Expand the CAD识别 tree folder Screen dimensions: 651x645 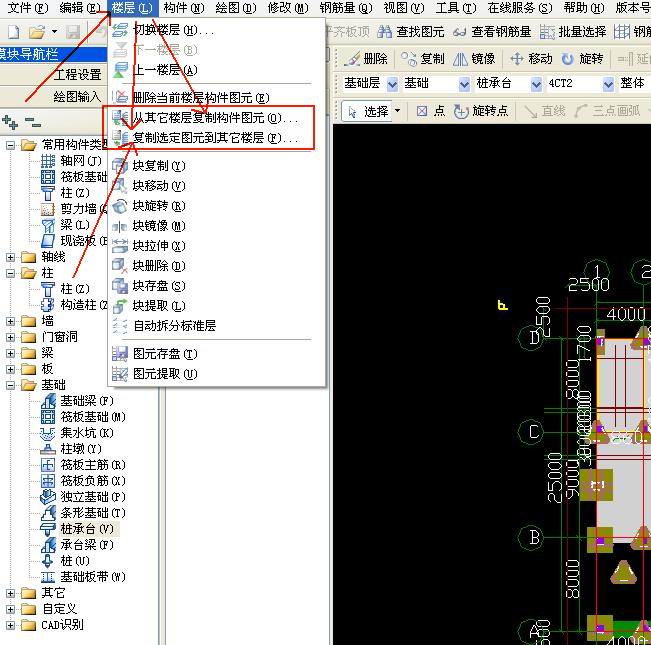pyautogui.click(x=10, y=625)
